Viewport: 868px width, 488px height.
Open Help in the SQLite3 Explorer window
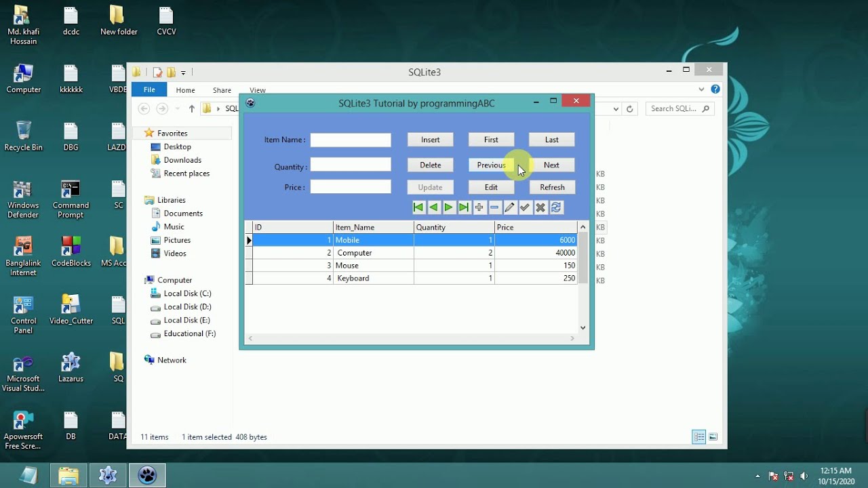(715, 89)
